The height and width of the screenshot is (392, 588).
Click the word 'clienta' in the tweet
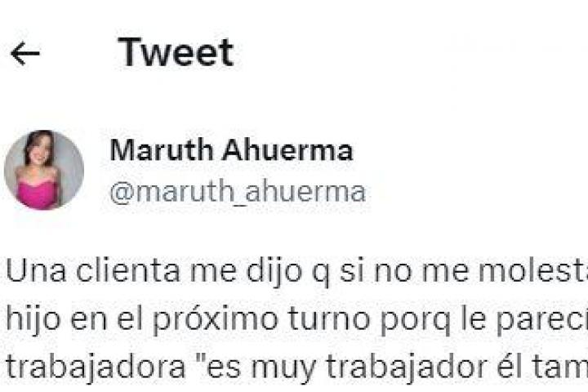coord(128,270)
